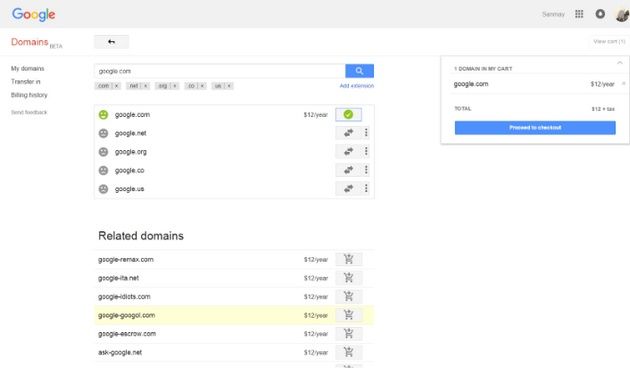Viewport: 630px width, 368px height.
Task: Click the transfer arrows for google.us
Action: [348, 188]
